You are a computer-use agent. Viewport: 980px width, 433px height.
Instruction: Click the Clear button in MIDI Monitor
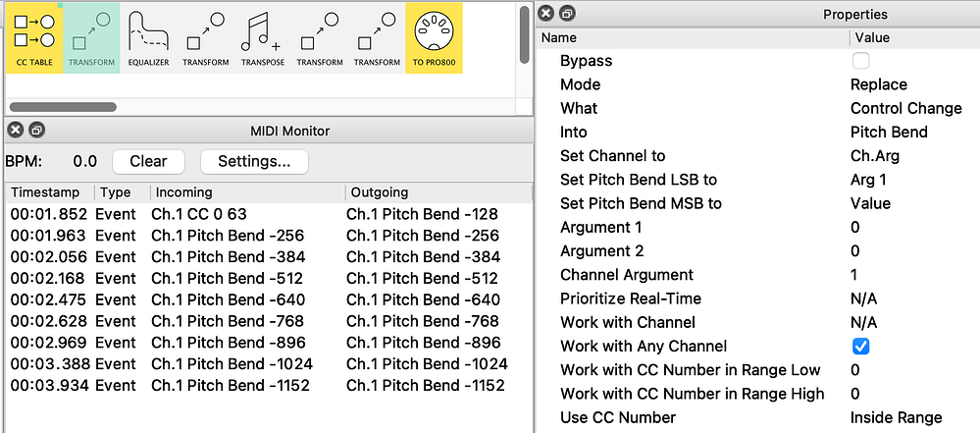coord(148,161)
